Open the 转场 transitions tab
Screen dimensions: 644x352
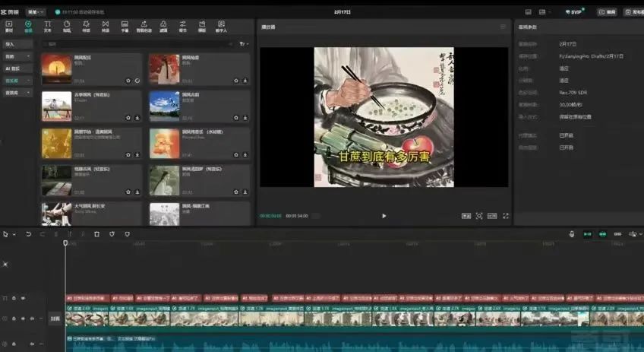pos(106,27)
